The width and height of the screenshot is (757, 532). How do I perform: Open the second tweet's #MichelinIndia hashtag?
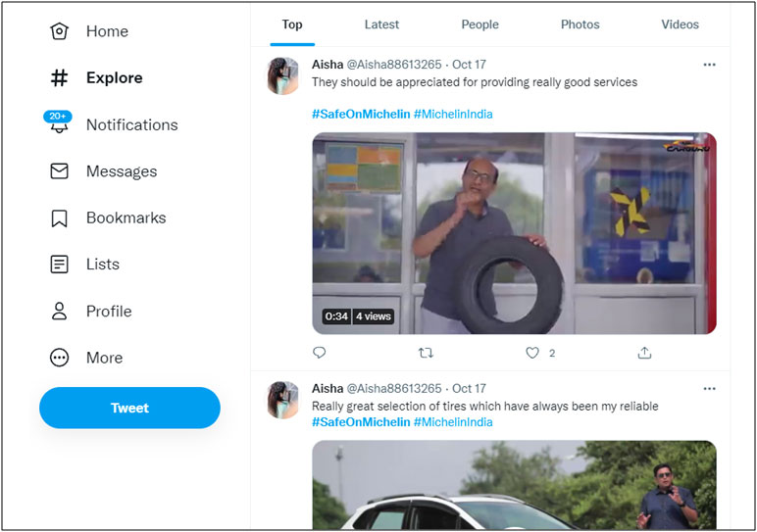453,422
